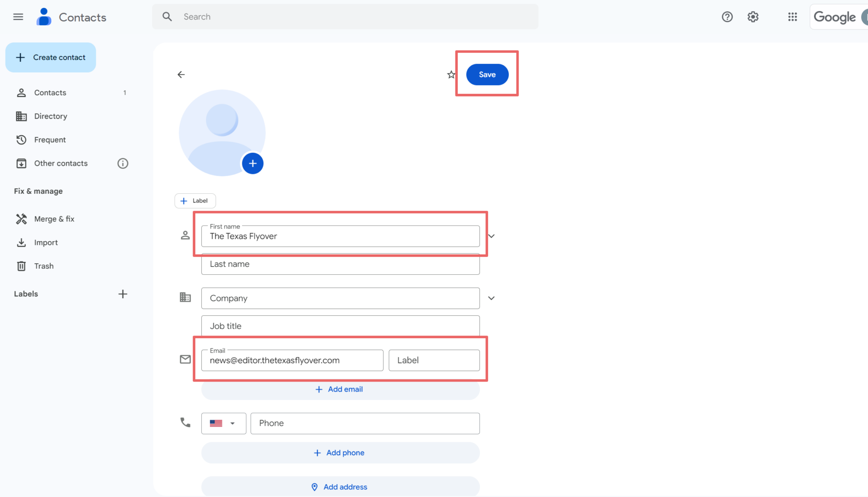Focus the email Label field
Image resolution: width=868 pixels, height=497 pixels.
(x=434, y=360)
